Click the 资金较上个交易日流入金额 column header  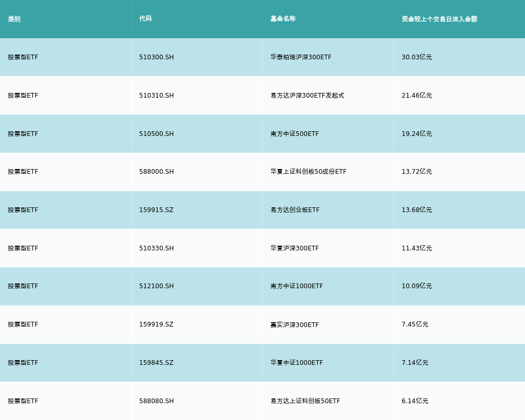pos(439,19)
